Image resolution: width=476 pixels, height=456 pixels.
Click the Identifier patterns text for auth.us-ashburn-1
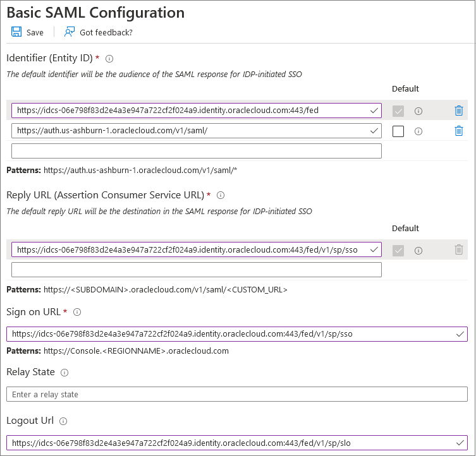click(x=140, y=171)
